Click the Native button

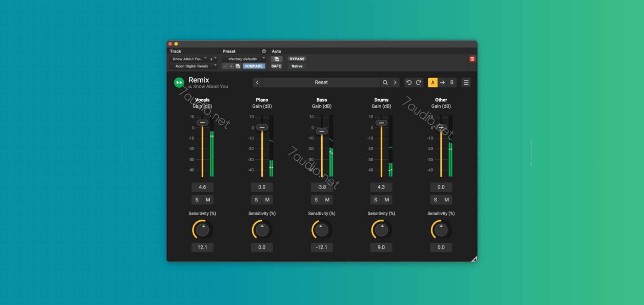pos(297,66)
